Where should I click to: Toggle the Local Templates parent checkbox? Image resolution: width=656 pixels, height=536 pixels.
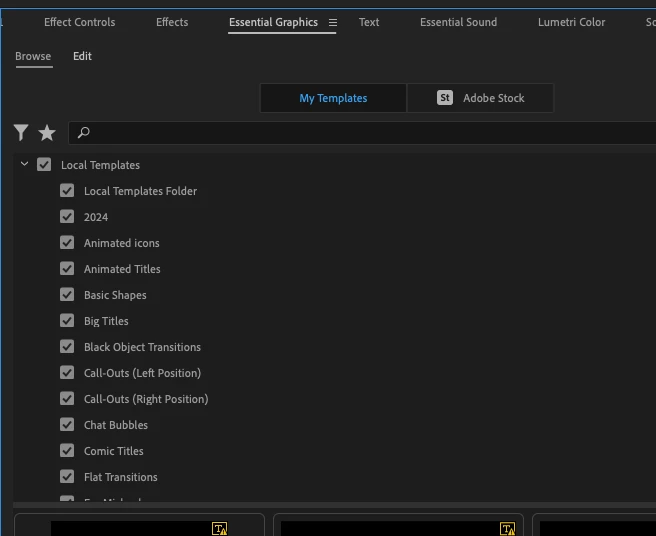click(x=44, y=164)
